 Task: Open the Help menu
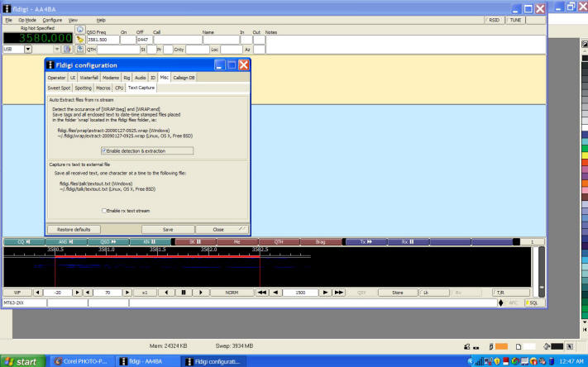101,20
